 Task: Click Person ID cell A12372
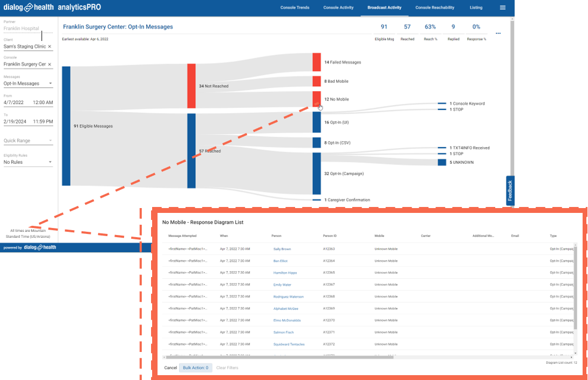click(329, 344)
